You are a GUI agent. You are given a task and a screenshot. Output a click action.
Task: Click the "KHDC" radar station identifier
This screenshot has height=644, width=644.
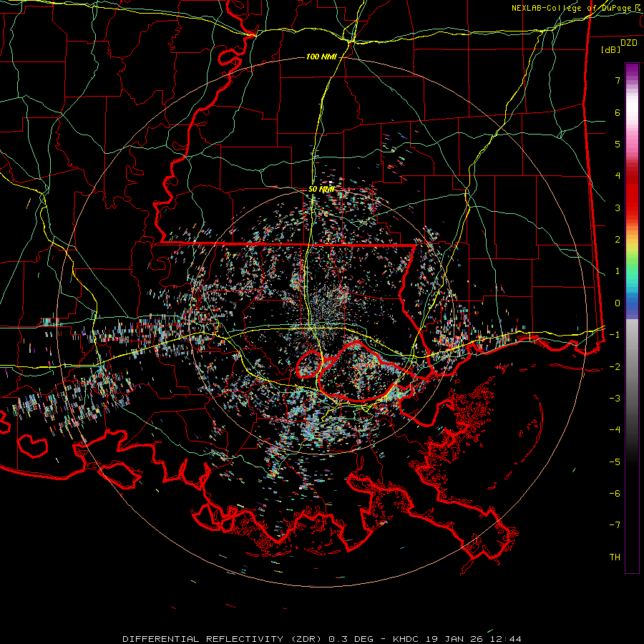click(x=406, y=639)
